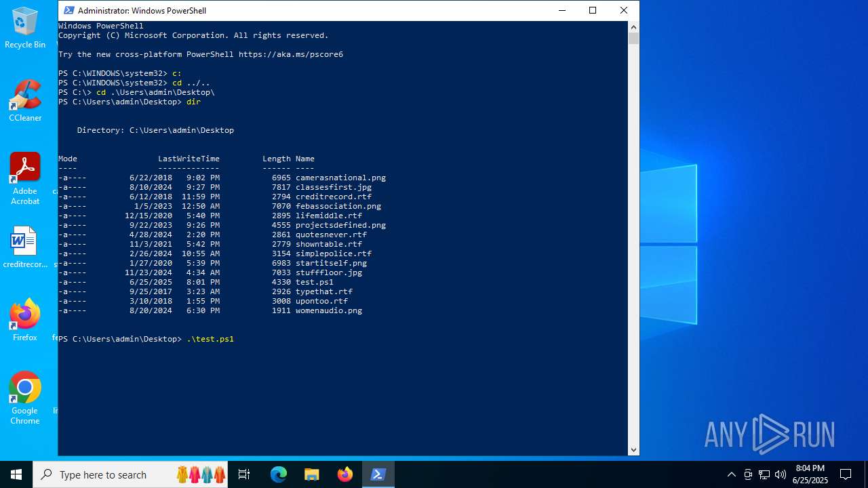868x488 pixels.
Task: Click the PowerShell vertical scrollbar thumb
Action: click(x=634, y=39)
